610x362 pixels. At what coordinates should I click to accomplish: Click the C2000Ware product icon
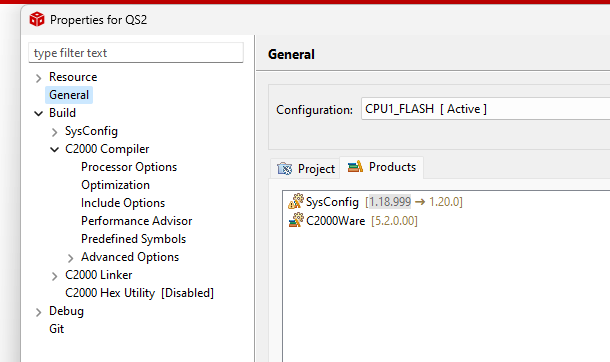[296, 220]
